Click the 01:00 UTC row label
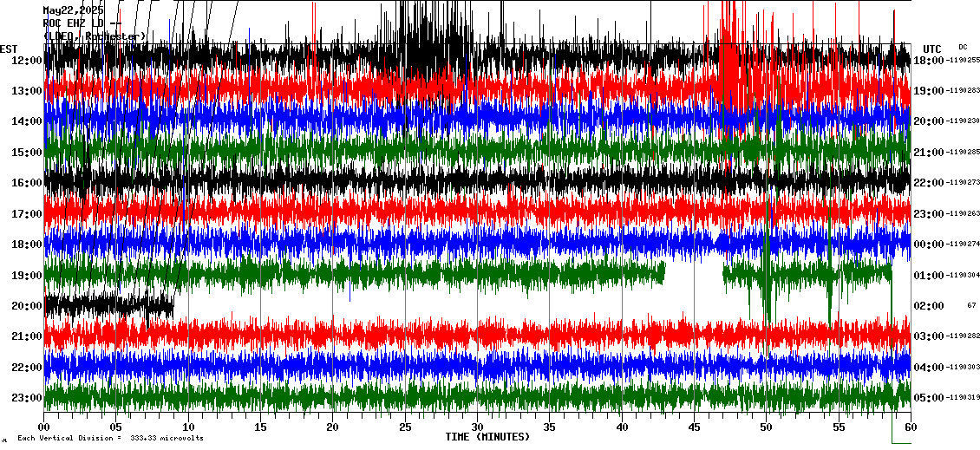Viewport: 980px width, 450px height. pos(928,275)
